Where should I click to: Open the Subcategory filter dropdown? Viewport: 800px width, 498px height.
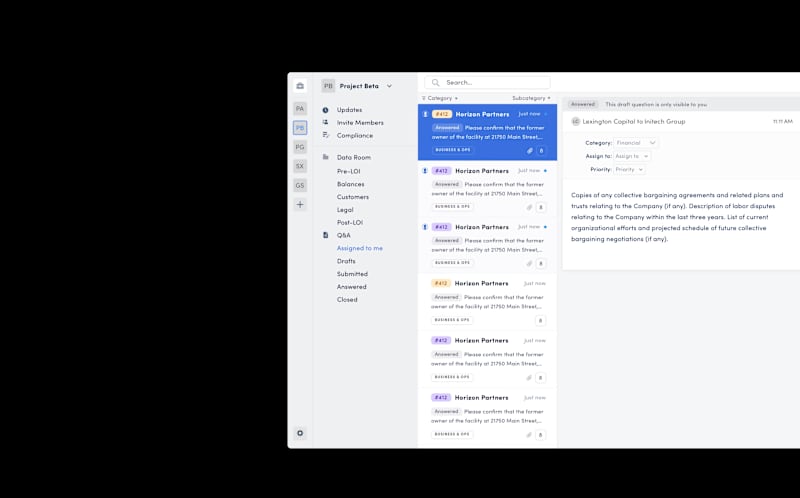(531, 98)
